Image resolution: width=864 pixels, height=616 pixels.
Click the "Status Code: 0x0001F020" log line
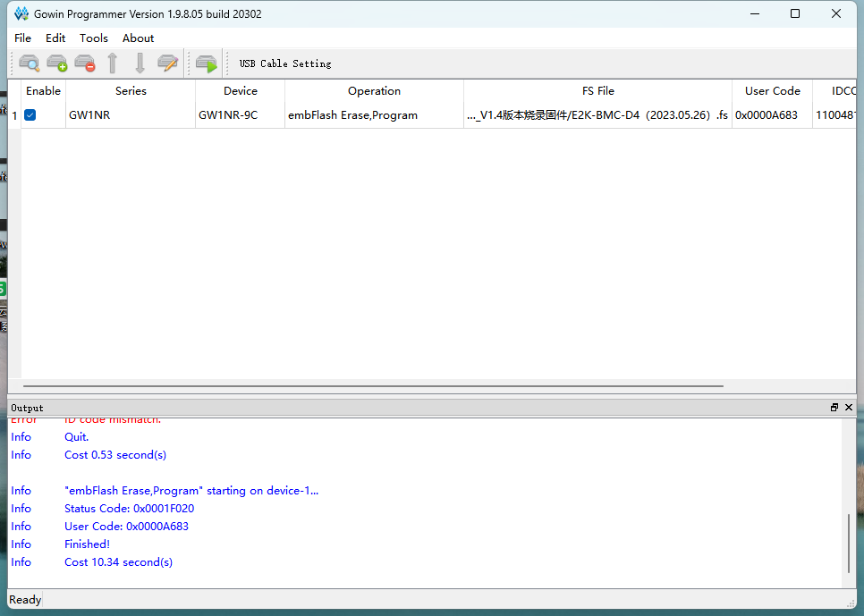129,508
